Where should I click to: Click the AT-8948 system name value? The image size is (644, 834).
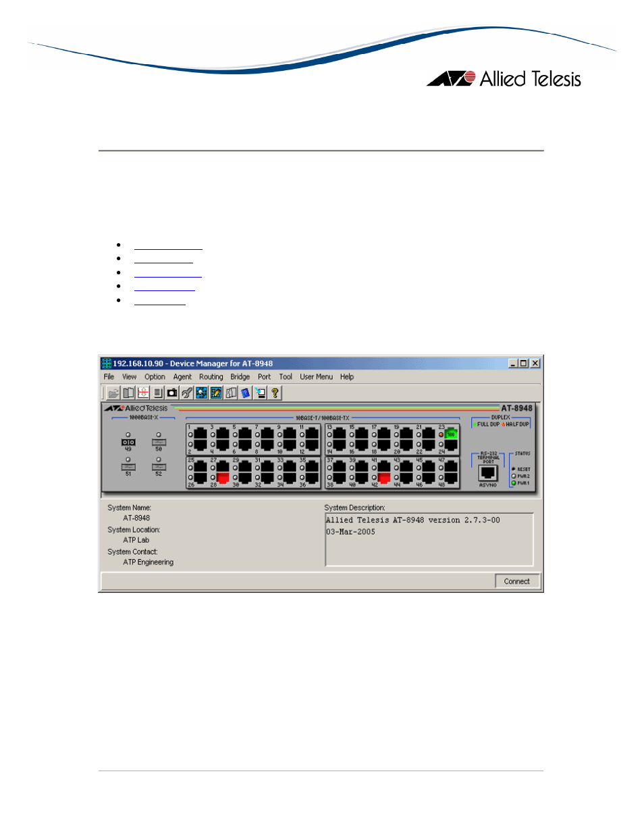tap(136, 518)
